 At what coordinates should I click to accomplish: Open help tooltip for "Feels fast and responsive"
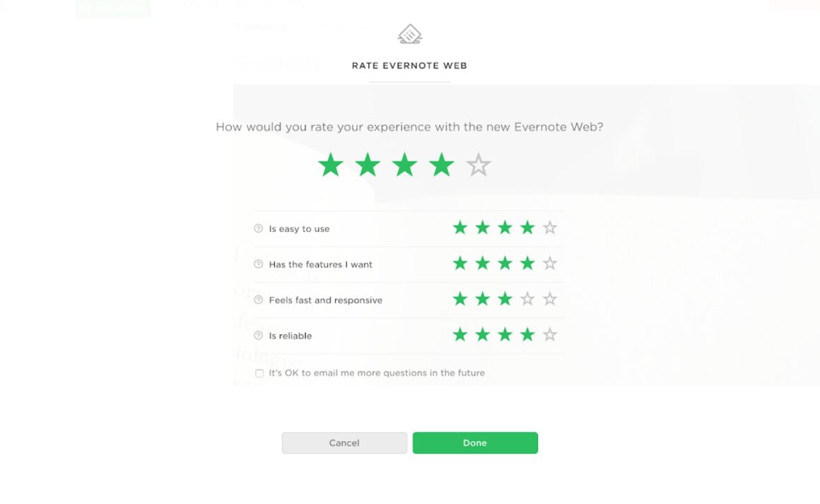259,300
